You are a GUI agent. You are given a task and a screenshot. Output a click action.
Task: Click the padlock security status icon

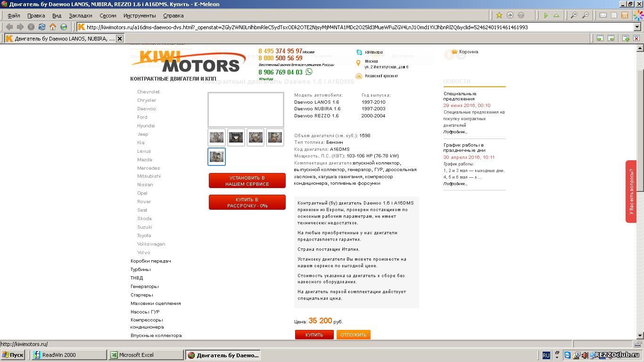point(637,344)
